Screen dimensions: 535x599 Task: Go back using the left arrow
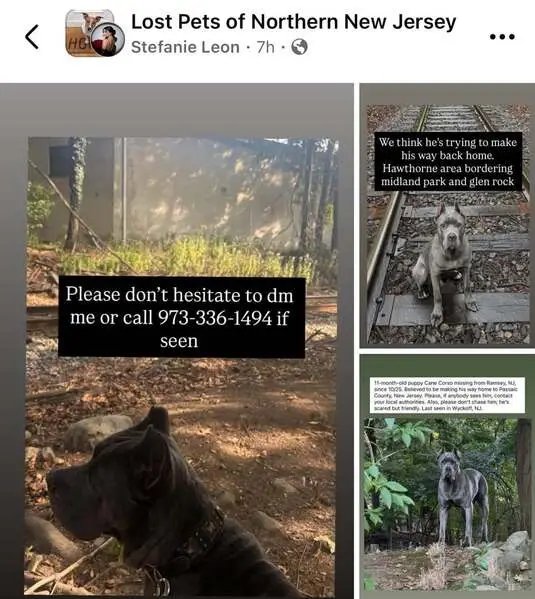tap(32, 37)
